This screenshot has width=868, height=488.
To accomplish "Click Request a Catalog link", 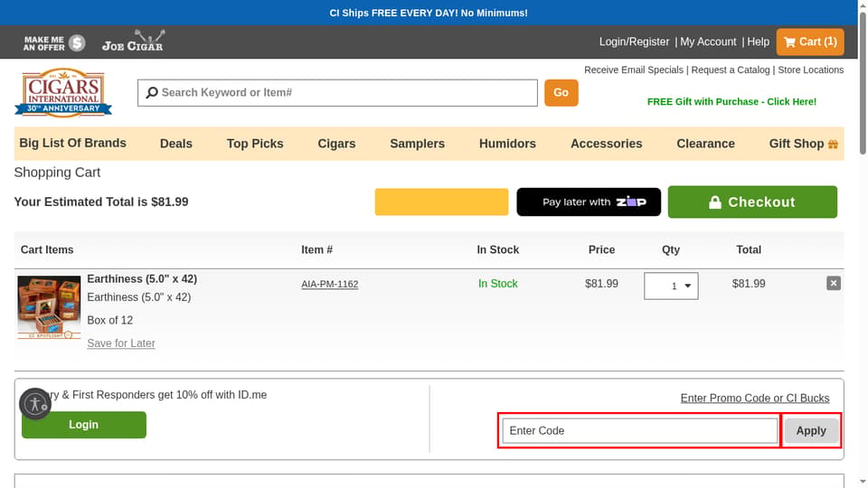I will tap(731, 70).
